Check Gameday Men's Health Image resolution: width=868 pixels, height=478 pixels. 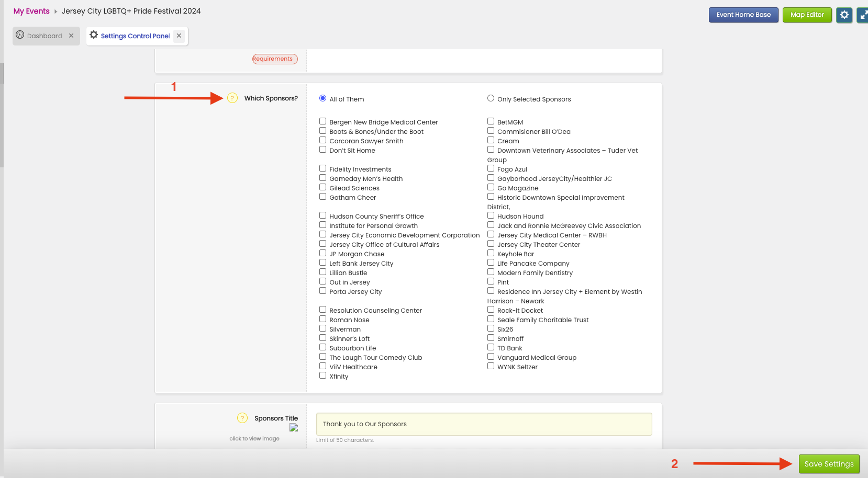click(x=323, y=178)
